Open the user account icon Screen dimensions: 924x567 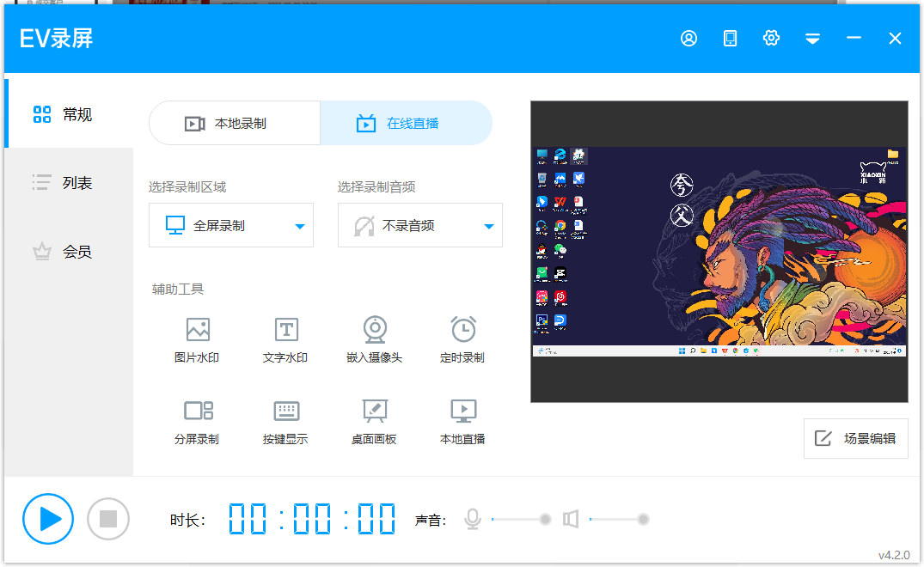688,39
